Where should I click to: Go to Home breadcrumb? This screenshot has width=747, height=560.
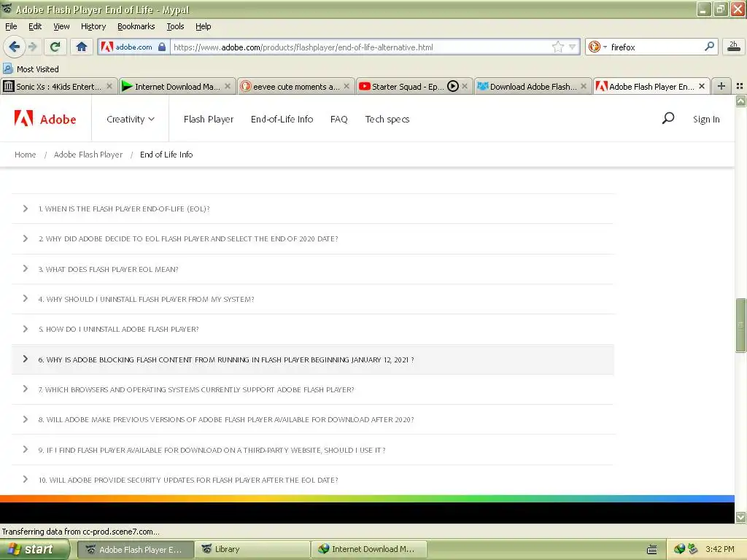click(26, 155)
